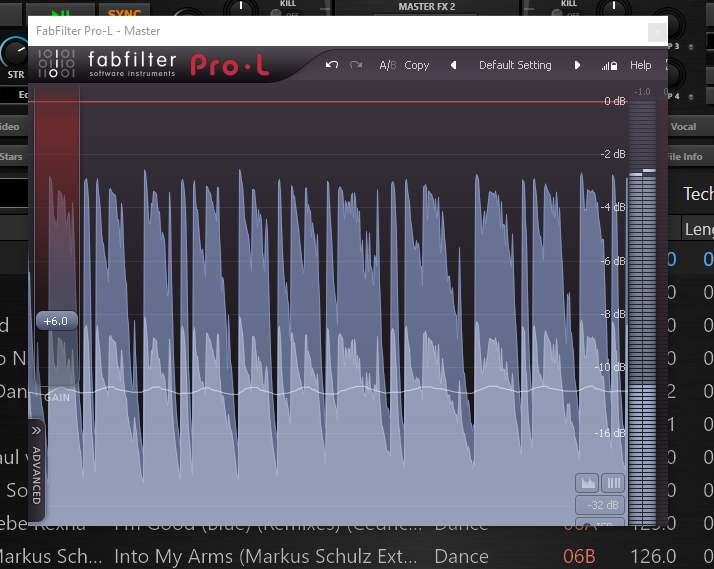The image size is (714, 569).
Task: Select the waveform level display mode button
Action: [x=587, y=483]
